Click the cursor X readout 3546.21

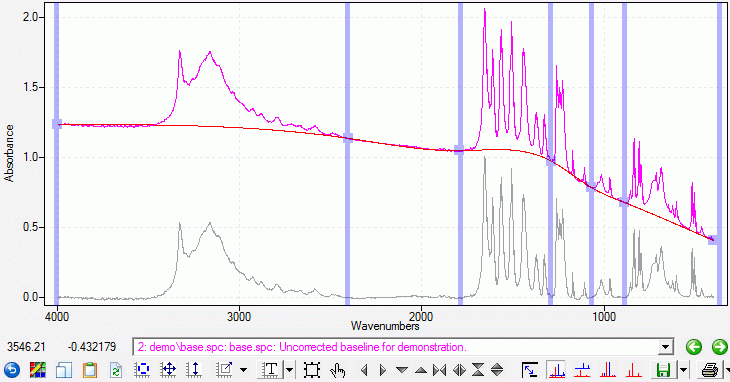point(26,347)
